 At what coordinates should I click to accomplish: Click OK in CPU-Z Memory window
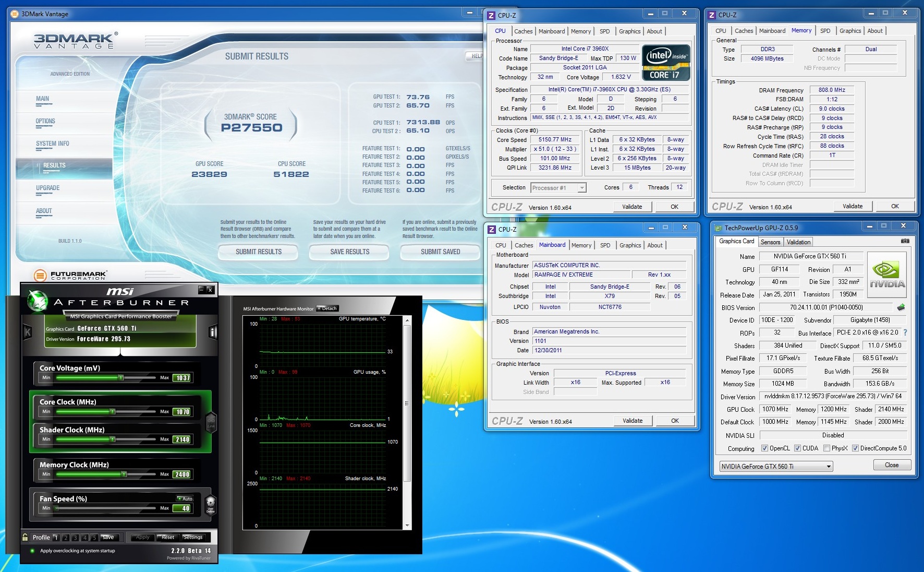pyautogui.click(x=895, y=206)
